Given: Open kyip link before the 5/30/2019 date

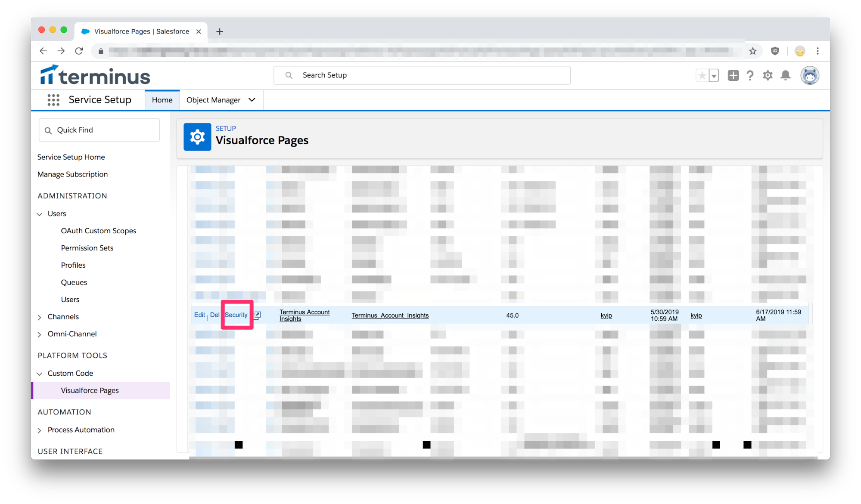Looking at the screenshot, I should (x=606, y=315).
